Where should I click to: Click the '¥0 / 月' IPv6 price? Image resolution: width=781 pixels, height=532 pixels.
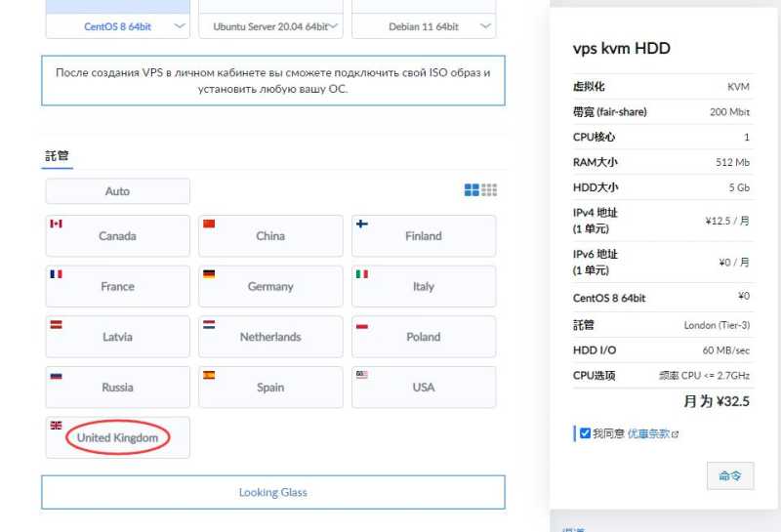(x=734, y=262)
